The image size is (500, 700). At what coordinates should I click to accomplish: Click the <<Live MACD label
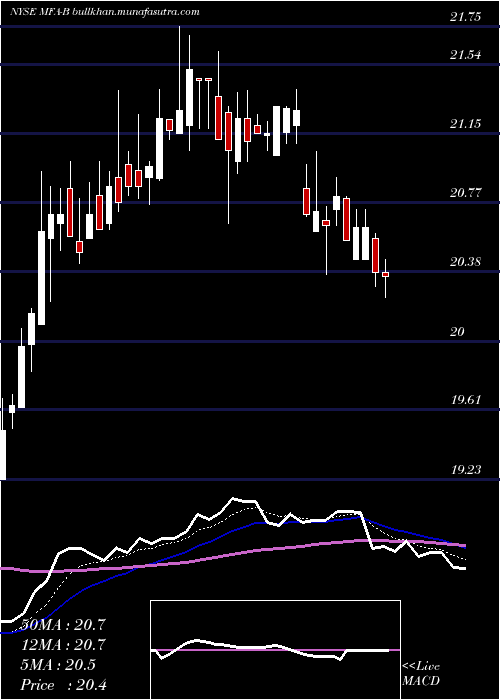(x=421, y=674)
